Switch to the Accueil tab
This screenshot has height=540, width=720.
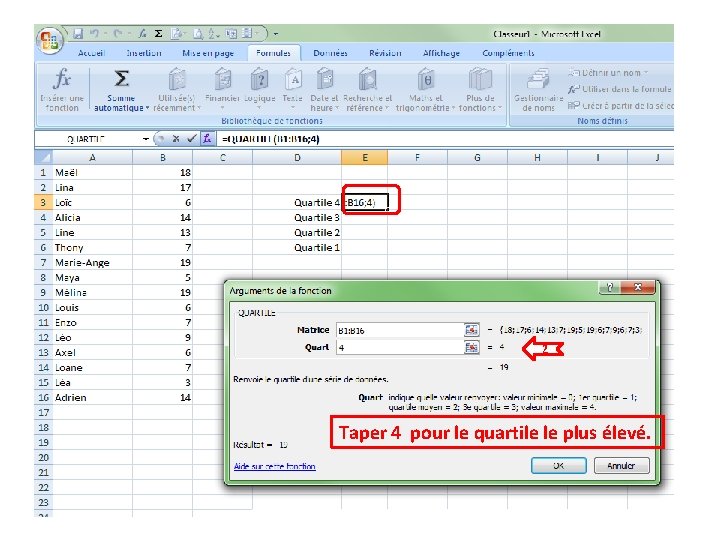[x=91, y=53]
